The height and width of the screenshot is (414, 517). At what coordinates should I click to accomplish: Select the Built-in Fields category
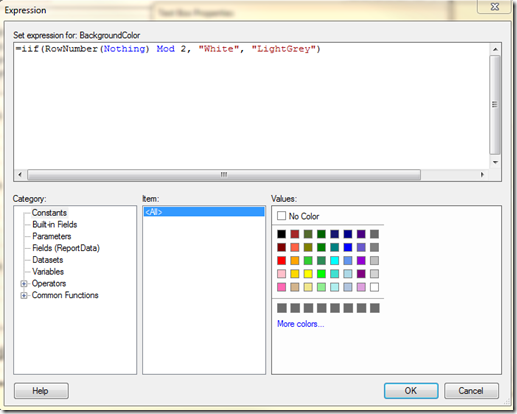(55, 224)
